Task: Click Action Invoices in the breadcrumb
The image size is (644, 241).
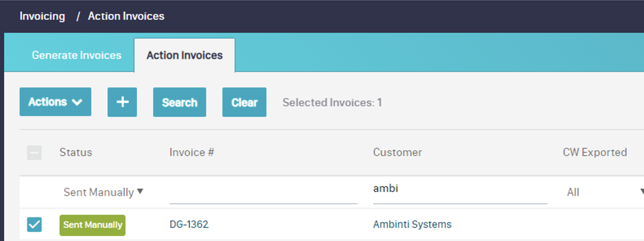Action: pyautogui.click(x=126, y=16)
